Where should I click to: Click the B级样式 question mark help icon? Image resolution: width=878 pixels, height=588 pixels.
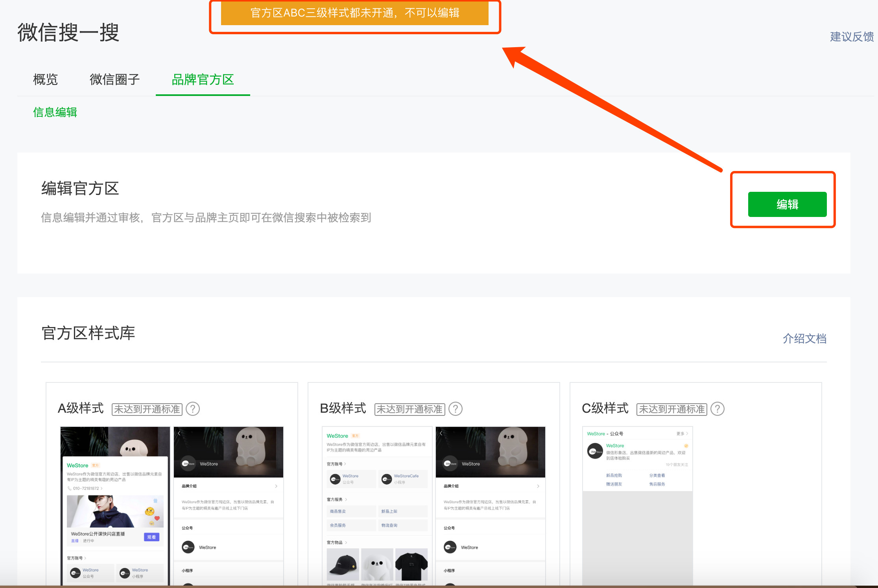pos(456,409)
